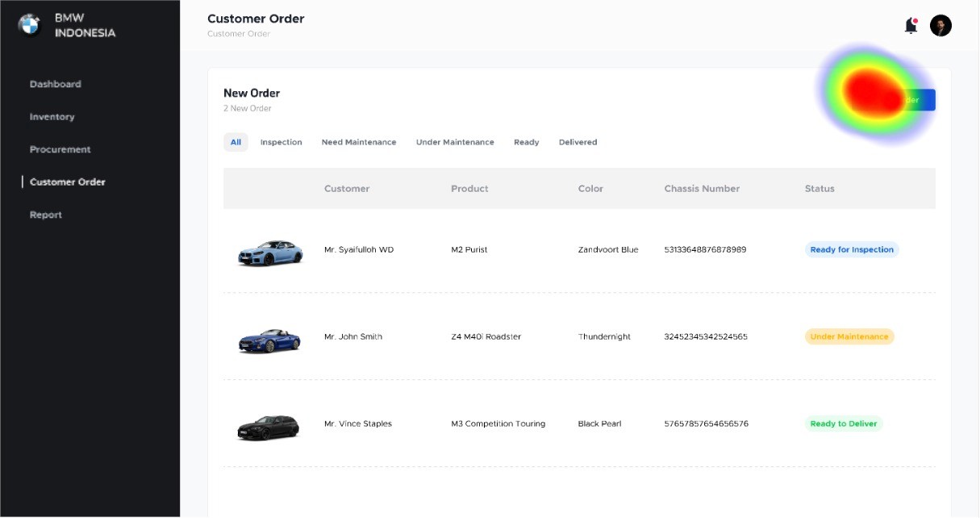
Task: Click the 2 New Order subtitle
Action: 248,109
